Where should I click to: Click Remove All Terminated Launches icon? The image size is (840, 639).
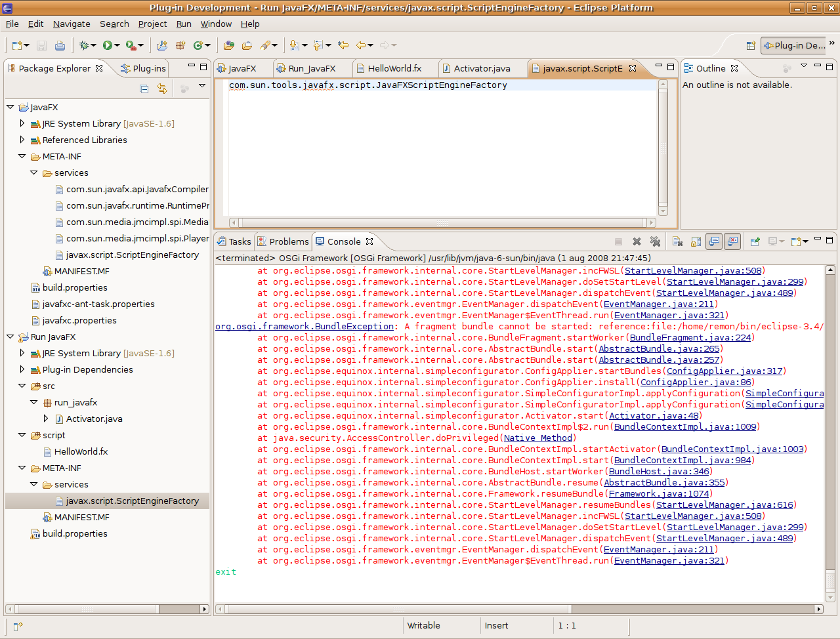click(655, 242)
